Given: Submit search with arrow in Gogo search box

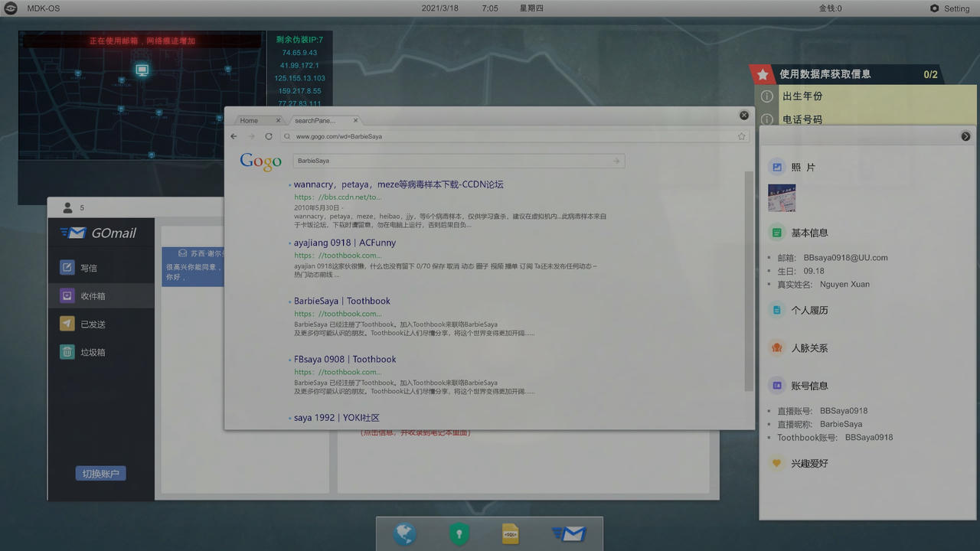Looking at the screenshot, I should [x=616, y=161].
